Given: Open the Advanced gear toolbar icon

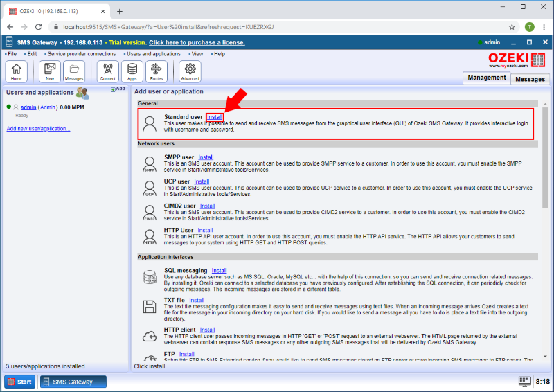Looking at the screenshot, I should click(x=190, y=71).
